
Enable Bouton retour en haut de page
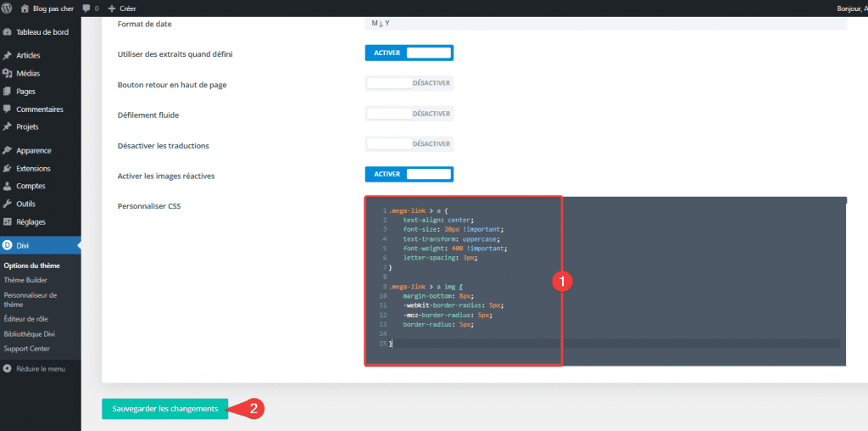[x=409, y=83]
